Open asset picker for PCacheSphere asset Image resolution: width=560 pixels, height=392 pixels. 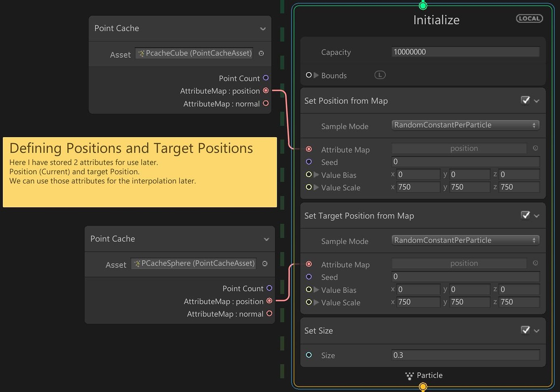point(265,264)
